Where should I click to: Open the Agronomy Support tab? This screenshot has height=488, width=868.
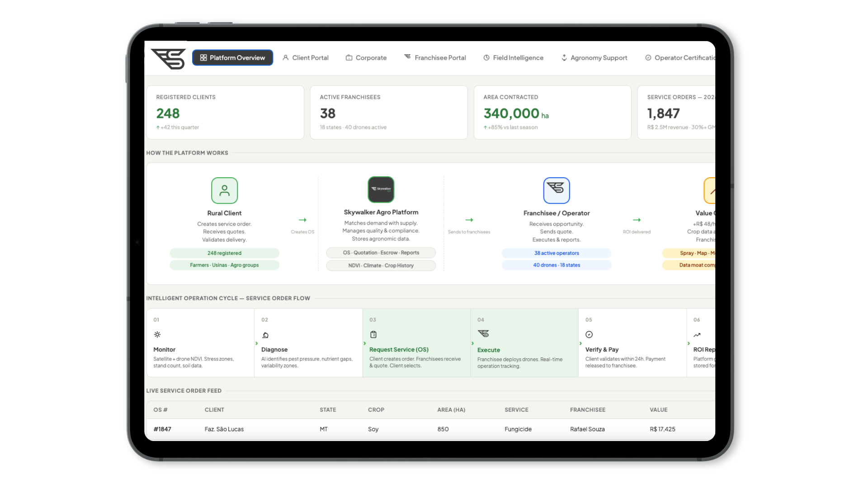click(x=594, y=58)
